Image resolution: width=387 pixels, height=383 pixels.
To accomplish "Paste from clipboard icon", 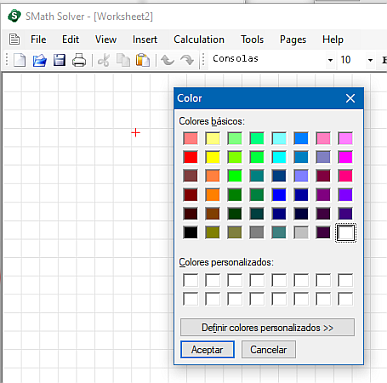I will (x=143, y=60).
